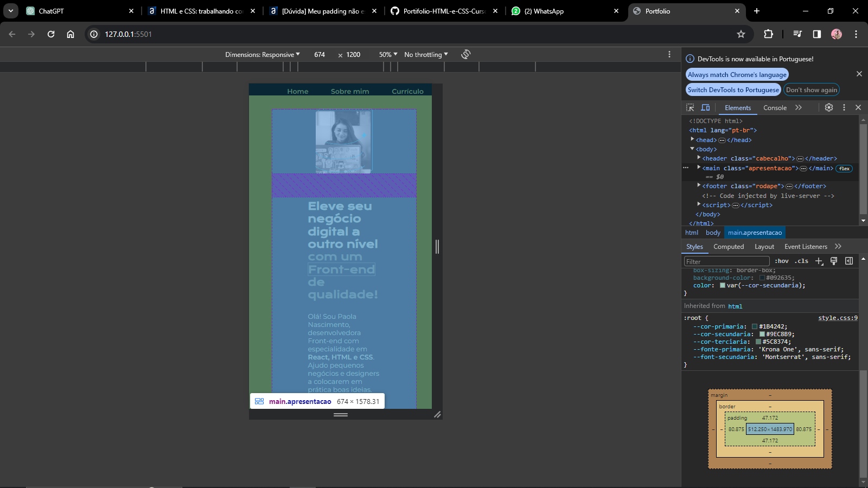The image size is (868, 488).
Task: Toggle the :hov element state panel
Action: tap(782, 261)
